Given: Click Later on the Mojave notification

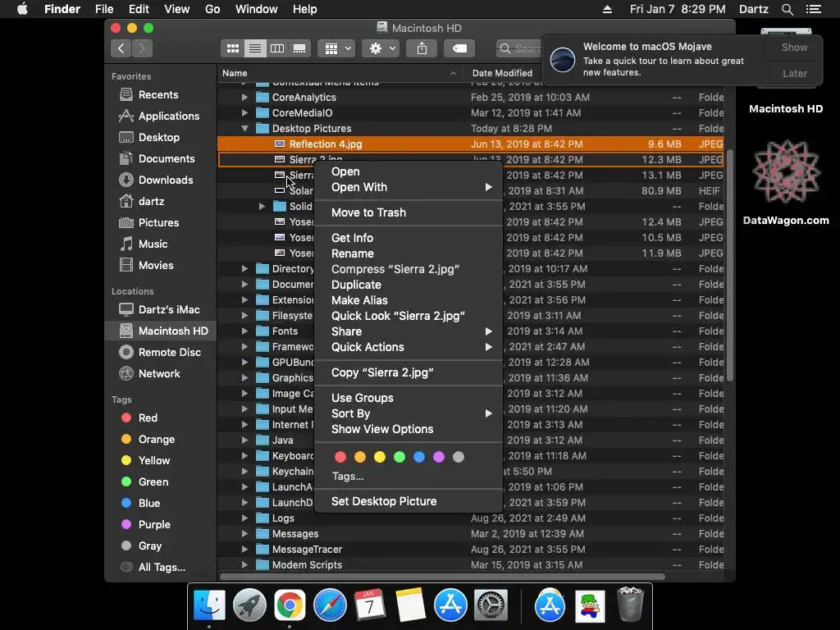Looking at the screenshot, I should [x=794, y=74].
